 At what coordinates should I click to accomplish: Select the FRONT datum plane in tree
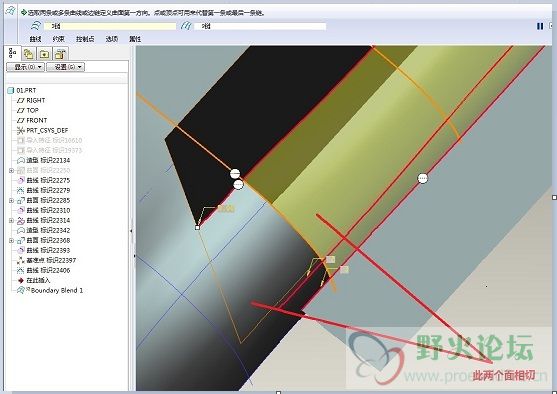click(x=37, y=120)
